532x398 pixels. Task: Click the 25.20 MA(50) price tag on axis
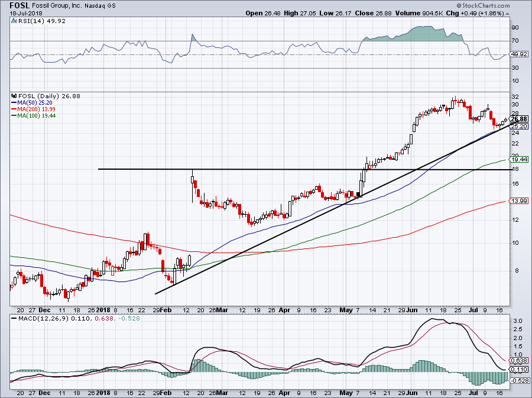pos(520,126)
